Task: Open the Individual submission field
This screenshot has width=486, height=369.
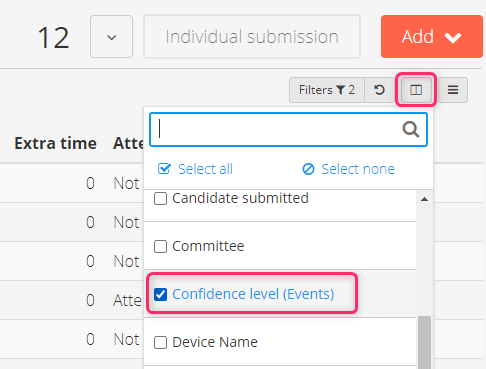Action: click(252, 37)
